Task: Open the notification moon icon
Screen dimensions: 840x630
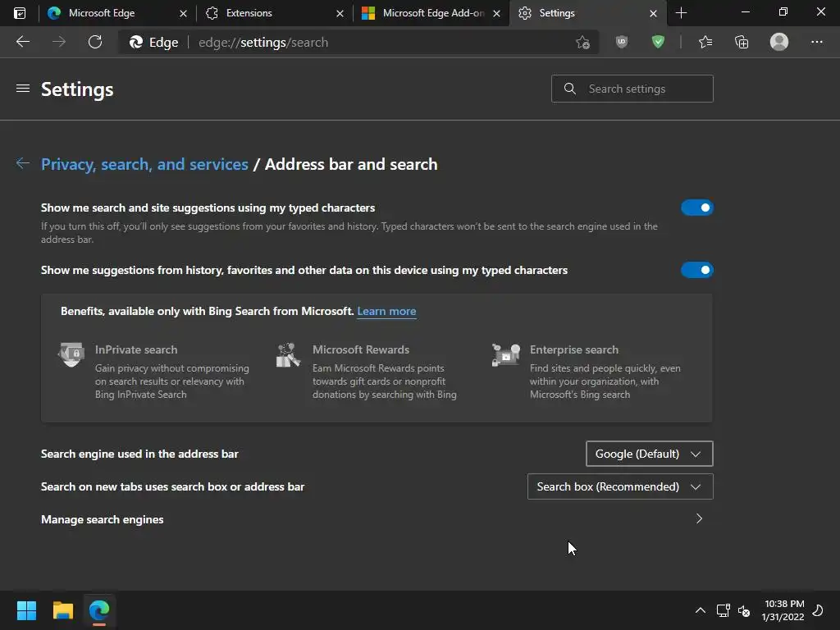Action: coord(818,610)
